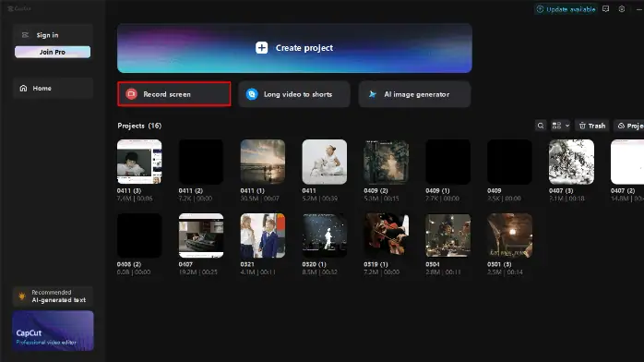Open the violin player thumbnail 0319 (1)

pos(386,235)
